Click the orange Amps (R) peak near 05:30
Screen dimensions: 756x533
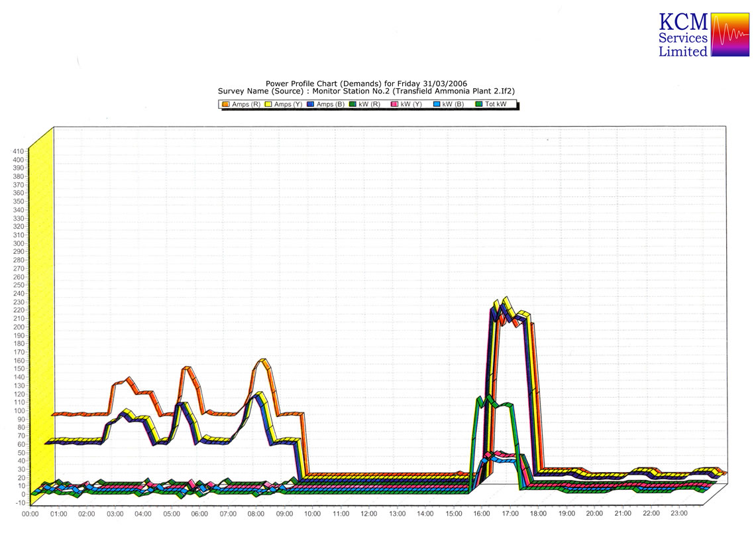point(187,369)
